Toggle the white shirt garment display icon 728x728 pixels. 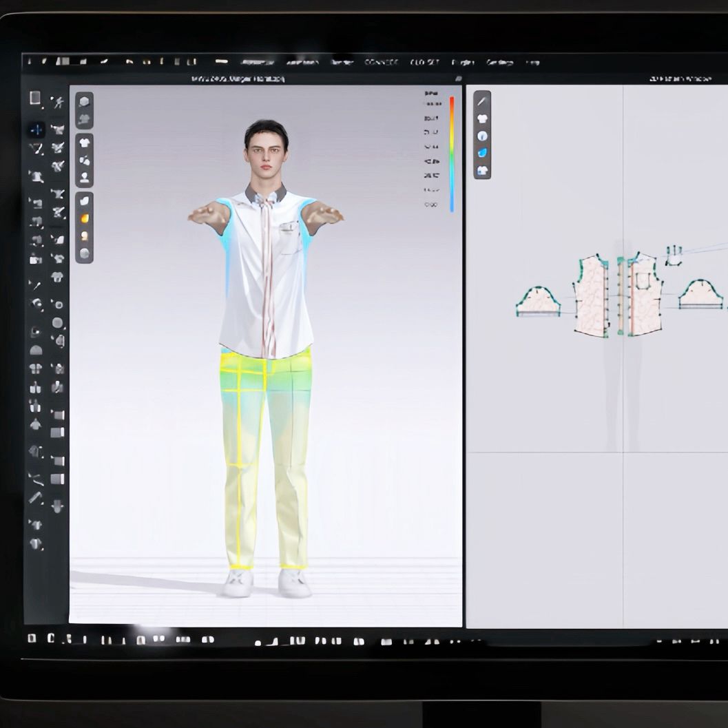pos(84,143)
